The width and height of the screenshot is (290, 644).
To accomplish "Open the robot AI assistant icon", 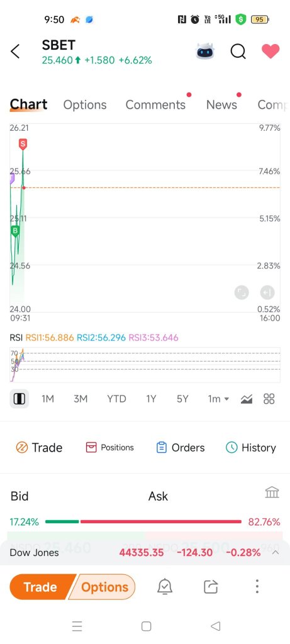I will (205, 52).
